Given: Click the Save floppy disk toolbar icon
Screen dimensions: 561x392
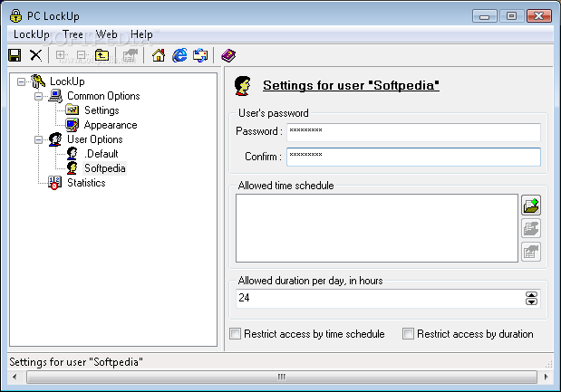Looking at the screenshot, I should coord(15,55).
